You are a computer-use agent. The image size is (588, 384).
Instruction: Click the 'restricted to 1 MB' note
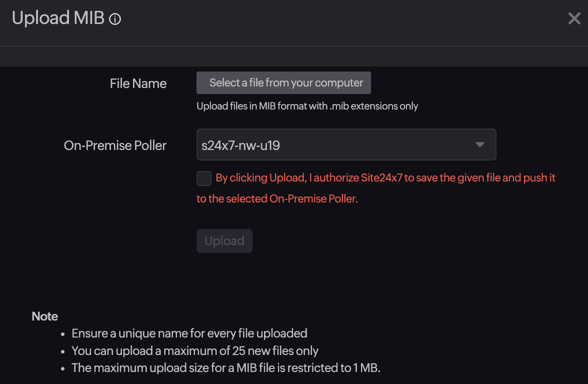click(x=226, y=368)
